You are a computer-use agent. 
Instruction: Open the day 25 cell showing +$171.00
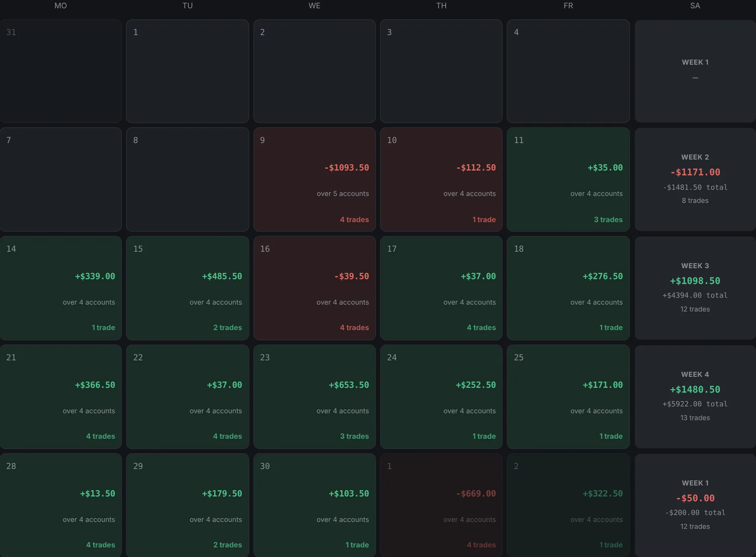(568, 397)
